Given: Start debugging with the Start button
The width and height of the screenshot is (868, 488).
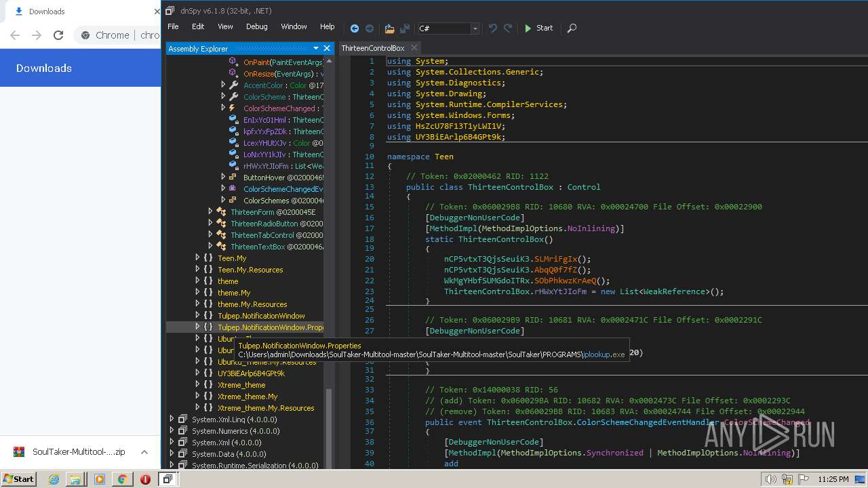Looking at the screenshot, I should 538,28.
